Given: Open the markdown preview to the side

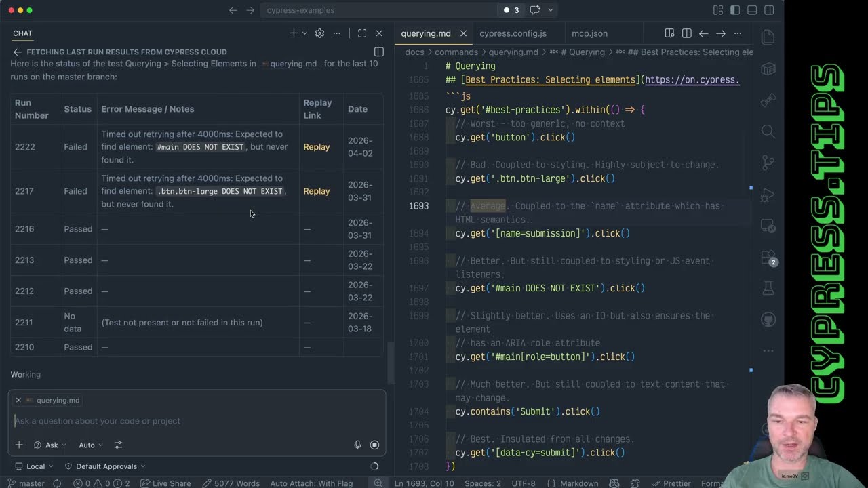Looking at the screenshot, I should tap(669, 33).
